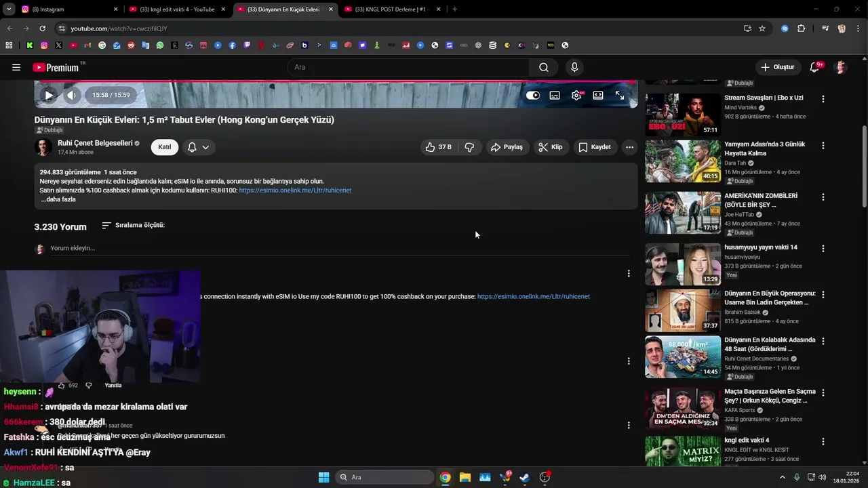Click the Oluştur create button
This screenshot has width=868, height=488.
point(777,67)
